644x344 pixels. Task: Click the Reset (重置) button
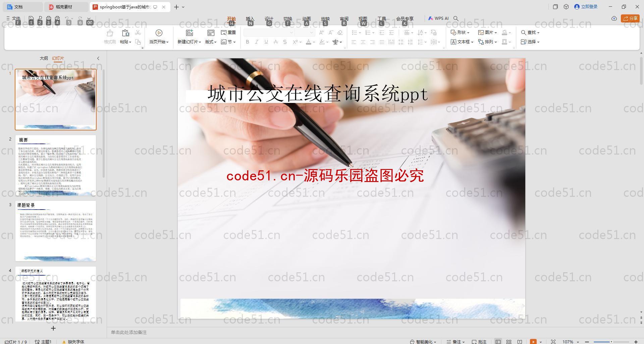click(x=228, y=33)
